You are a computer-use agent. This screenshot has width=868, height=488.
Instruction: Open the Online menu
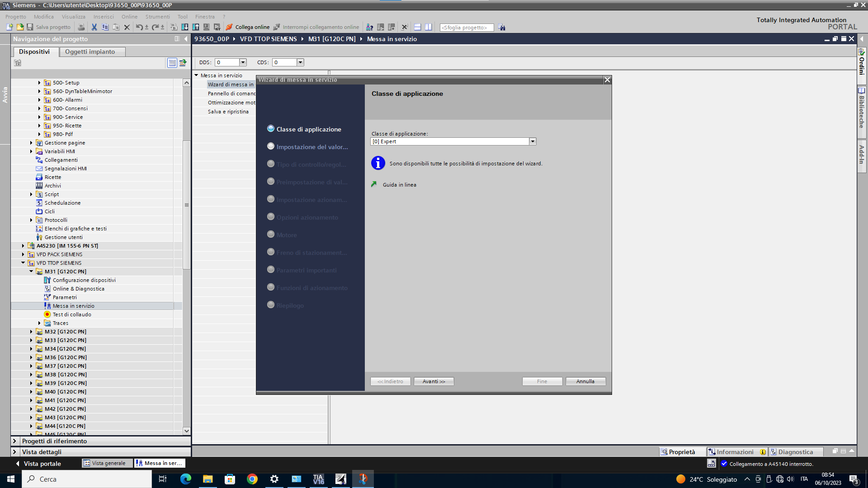(129, 17)
